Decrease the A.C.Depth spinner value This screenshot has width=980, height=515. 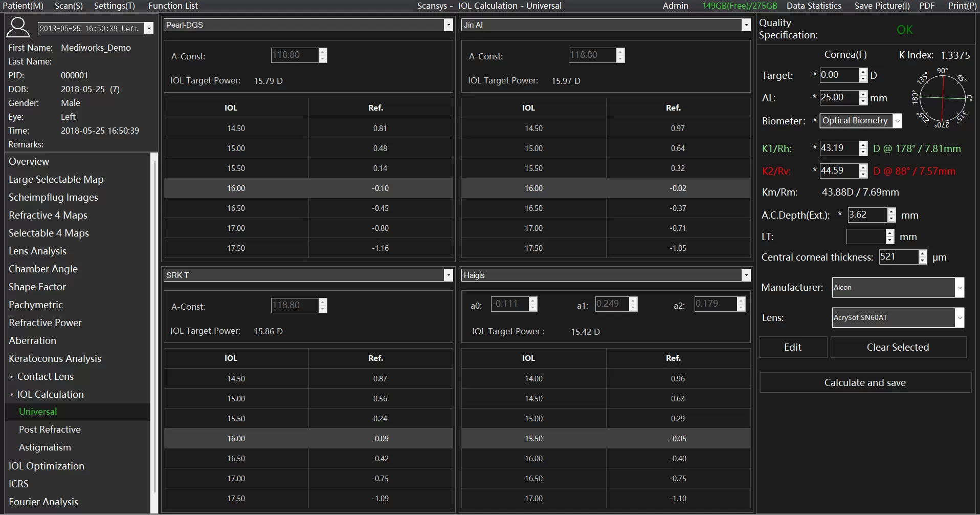pos(892,219)
